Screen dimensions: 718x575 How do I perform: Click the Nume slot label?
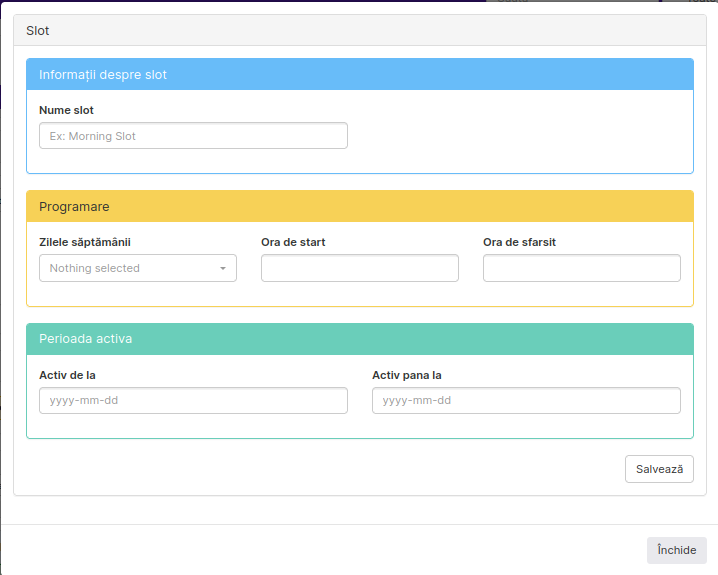coord(66,110)
